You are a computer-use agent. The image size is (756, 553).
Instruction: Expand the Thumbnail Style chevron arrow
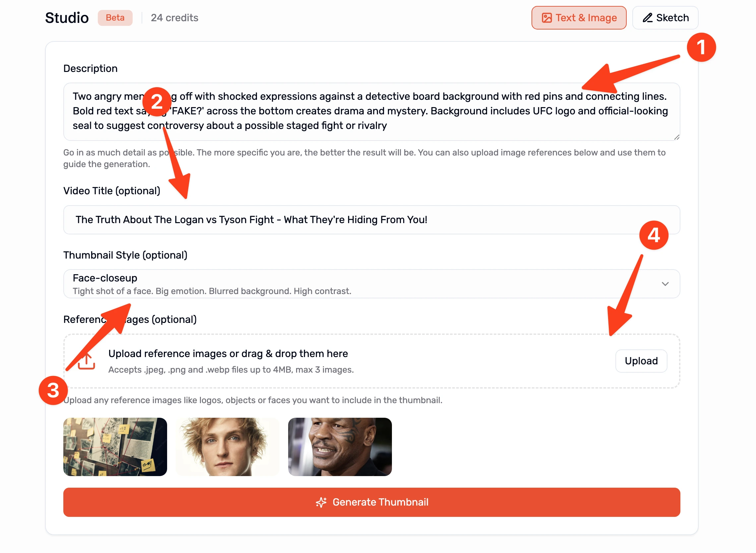pos(665,284)
